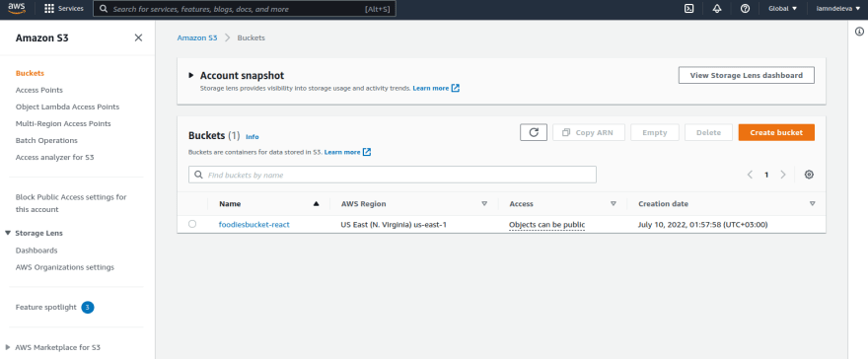Click Learn more under Buckets heading
The height and width of the screenshot is (359, 868).
coord(342,152)
